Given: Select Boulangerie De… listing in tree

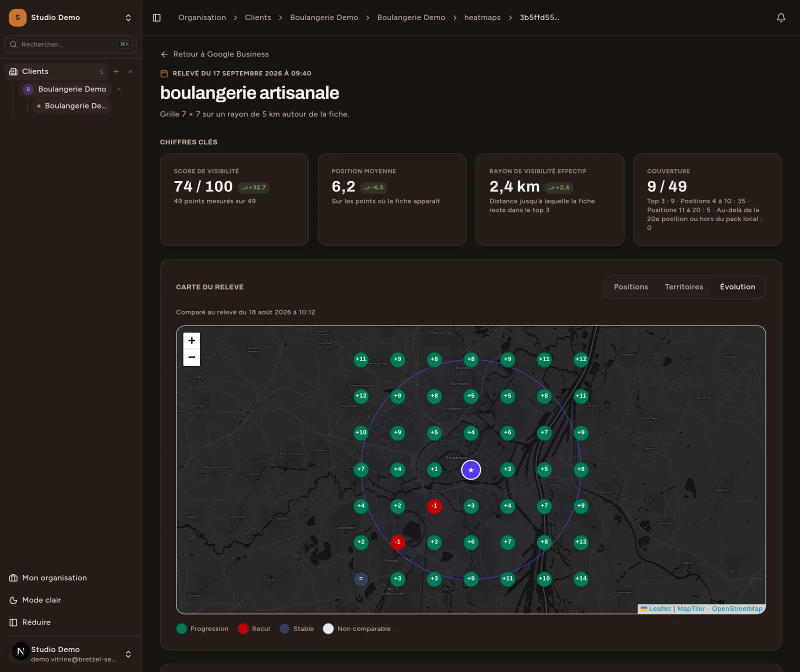Looking at the screenshot, I should (x=71, y=106).
